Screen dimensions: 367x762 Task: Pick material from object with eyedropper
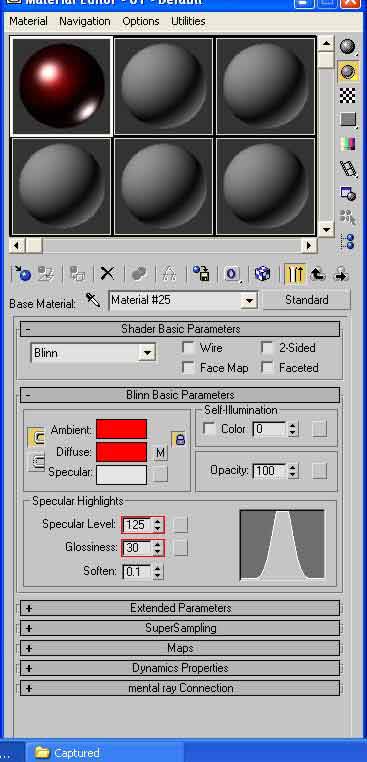93,300
